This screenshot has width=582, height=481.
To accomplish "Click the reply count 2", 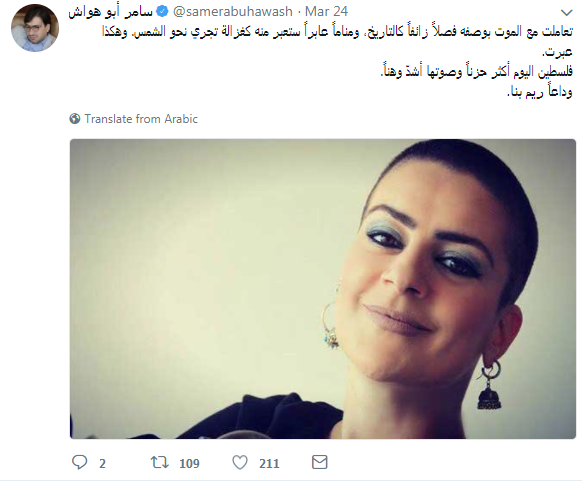I will tap(102, 464).
